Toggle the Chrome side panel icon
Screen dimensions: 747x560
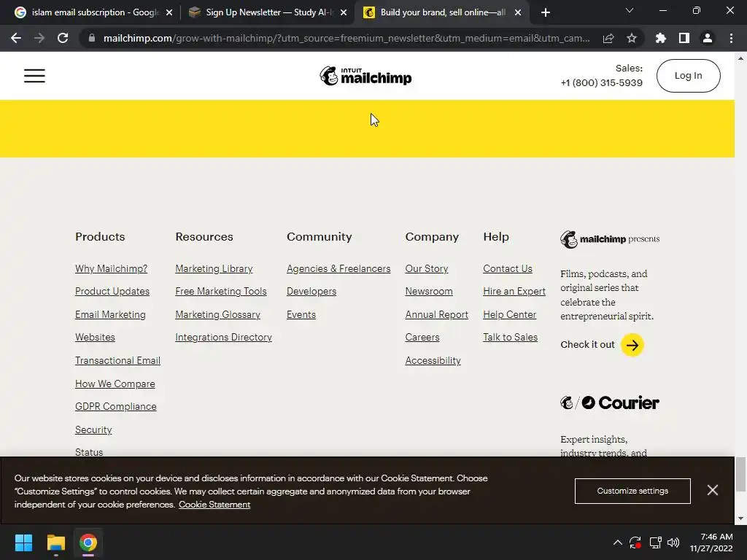[x=684, y=38]
